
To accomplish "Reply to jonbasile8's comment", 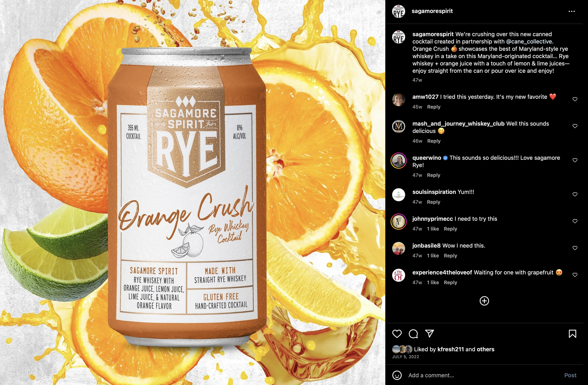I will coord(450,256).
